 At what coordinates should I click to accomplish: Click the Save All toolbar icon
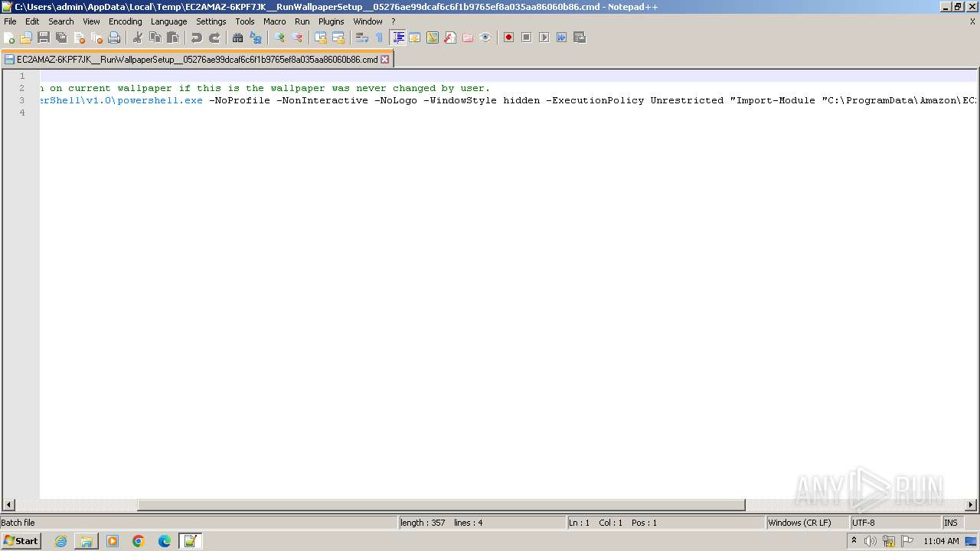click(x=61, y=37)
